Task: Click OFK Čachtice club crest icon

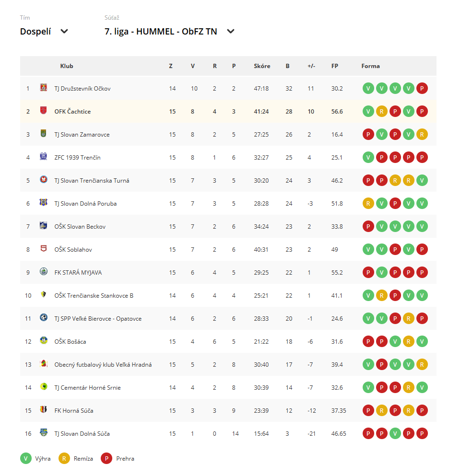Action: point(44,111)
